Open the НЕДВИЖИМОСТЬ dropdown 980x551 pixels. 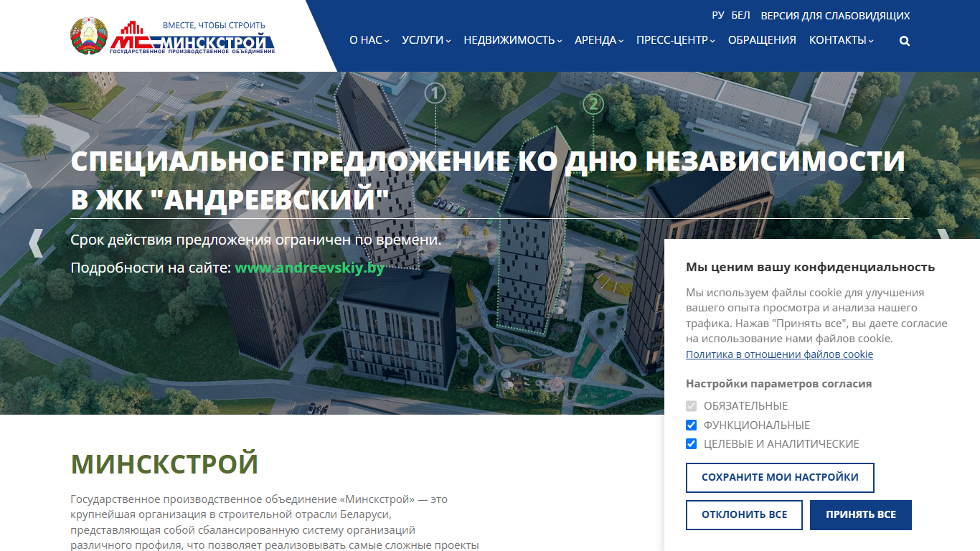[513, 40]
